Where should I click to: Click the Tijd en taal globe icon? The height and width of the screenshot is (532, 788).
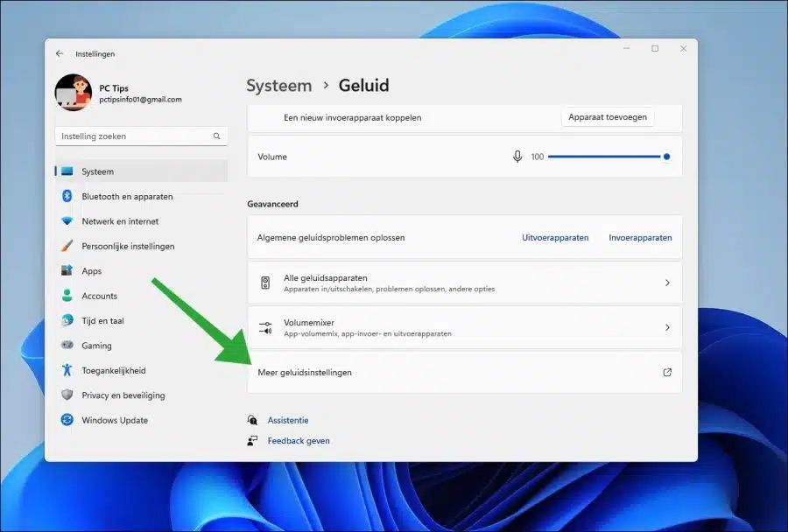tap(67, 320)
